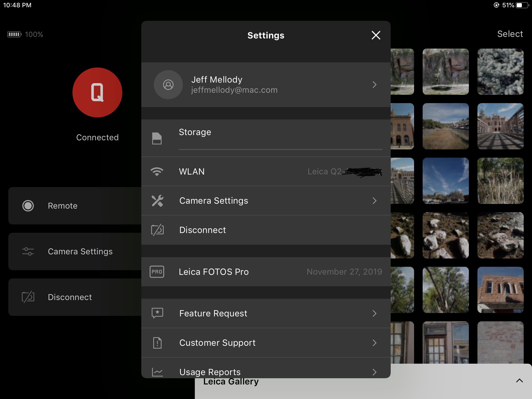Tap the Connected status label
Image resolution: width=532 pixels, height=399 pixels.
[97, 137]
